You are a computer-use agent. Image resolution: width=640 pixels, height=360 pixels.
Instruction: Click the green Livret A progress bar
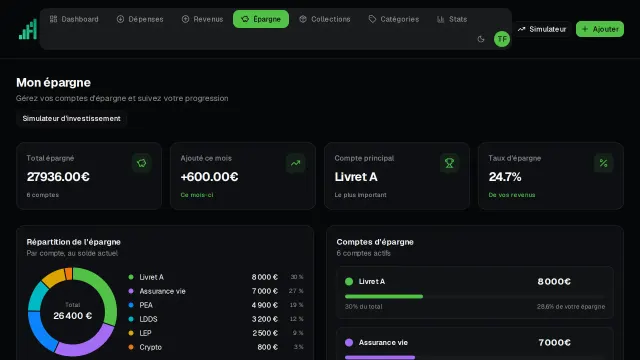384,296
